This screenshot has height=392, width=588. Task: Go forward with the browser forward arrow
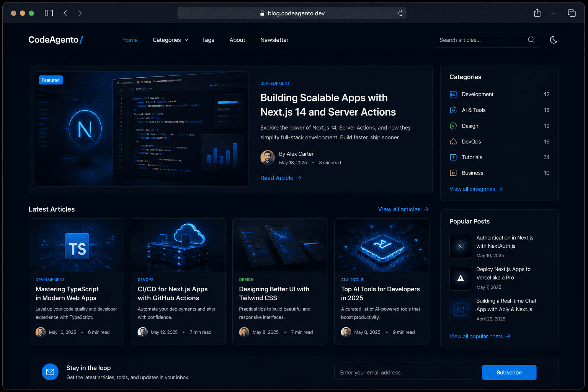80,13
